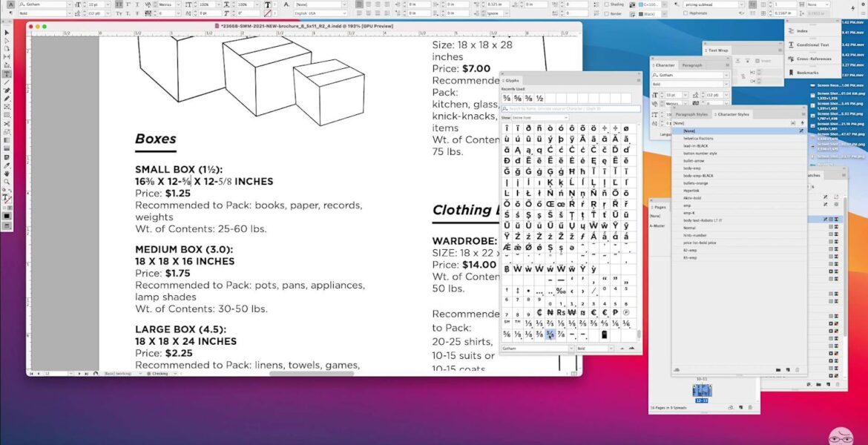Click create new character style icon

[x=789, y=370]
